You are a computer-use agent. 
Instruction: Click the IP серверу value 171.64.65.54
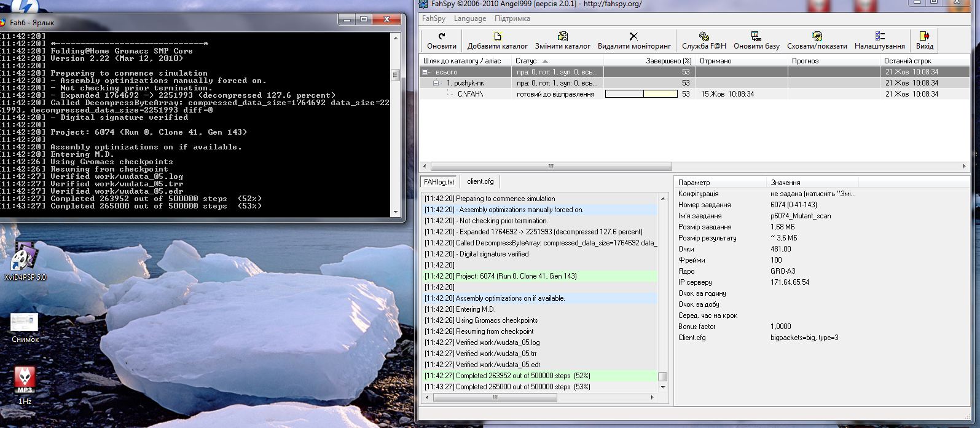(x=790, y=282)
